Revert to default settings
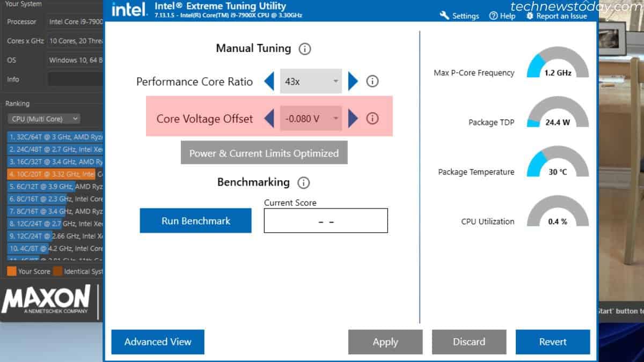This screenshot has width=644, height=362. coord(553,342)
